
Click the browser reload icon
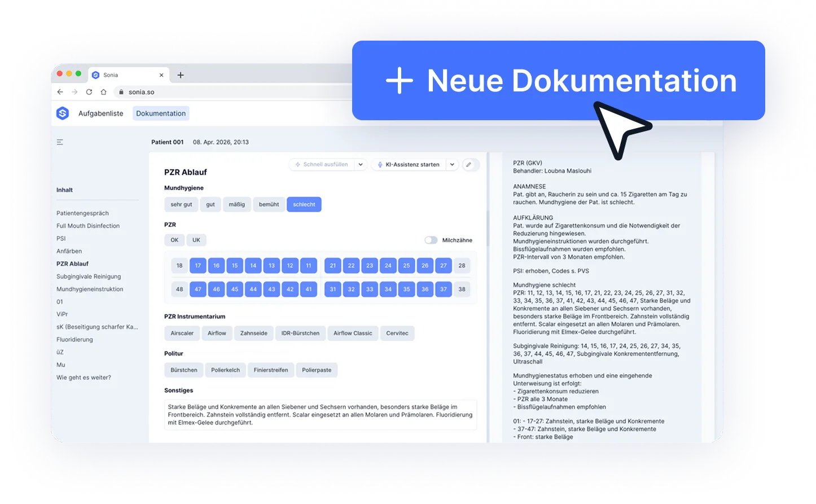click(89, 91)
